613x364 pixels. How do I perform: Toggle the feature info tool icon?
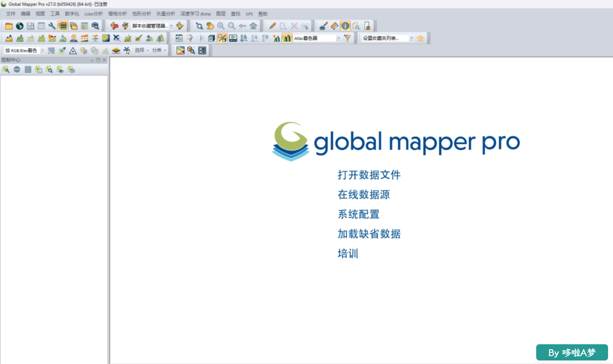(345, 26)
